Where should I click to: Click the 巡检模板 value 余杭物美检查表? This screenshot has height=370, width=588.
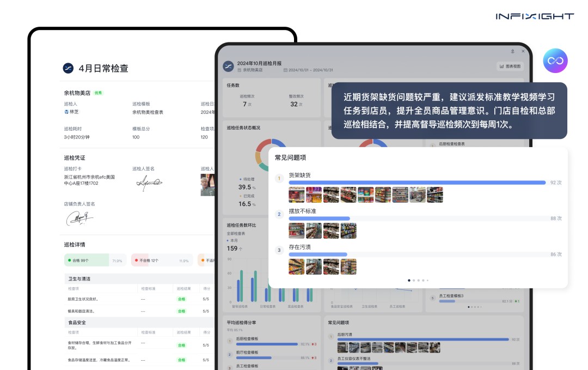click(x=148, y=112)
